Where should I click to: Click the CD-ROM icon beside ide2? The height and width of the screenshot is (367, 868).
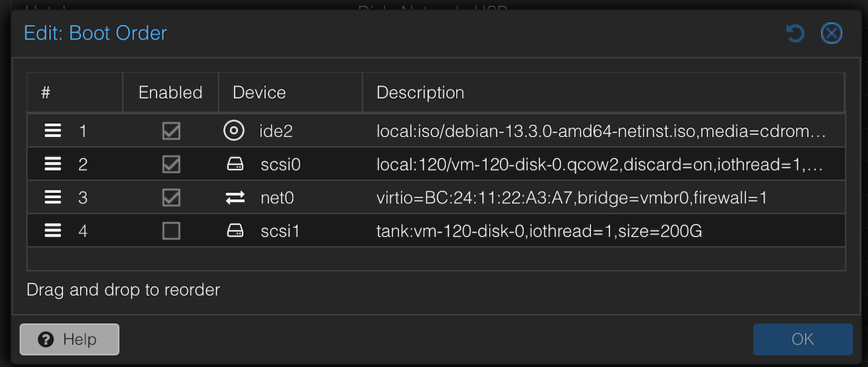234,130
